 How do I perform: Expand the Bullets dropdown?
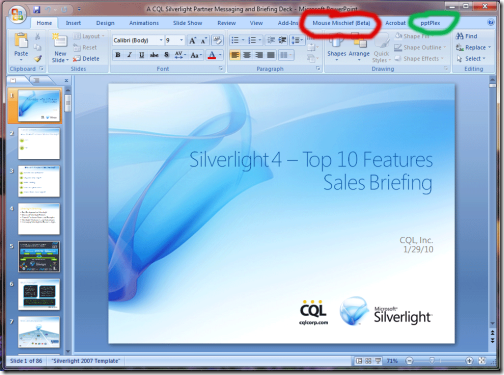coord(243,40)
